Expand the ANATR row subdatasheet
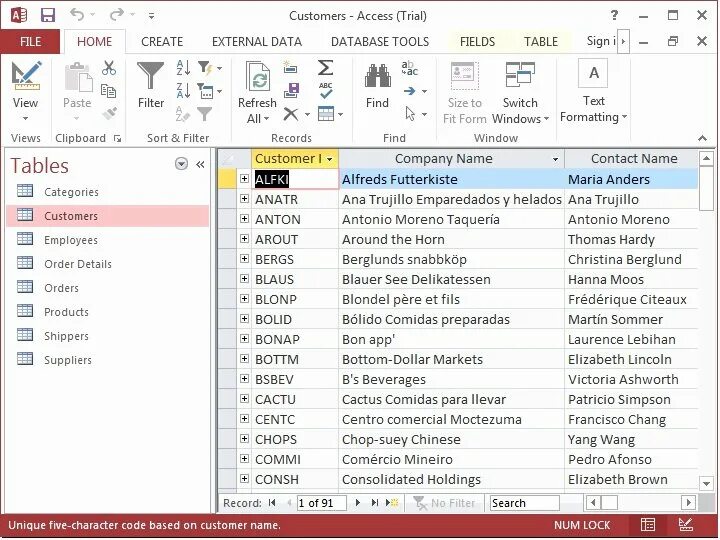The height and width of the screenshot is (540, 720). click(x=244, y=199)
